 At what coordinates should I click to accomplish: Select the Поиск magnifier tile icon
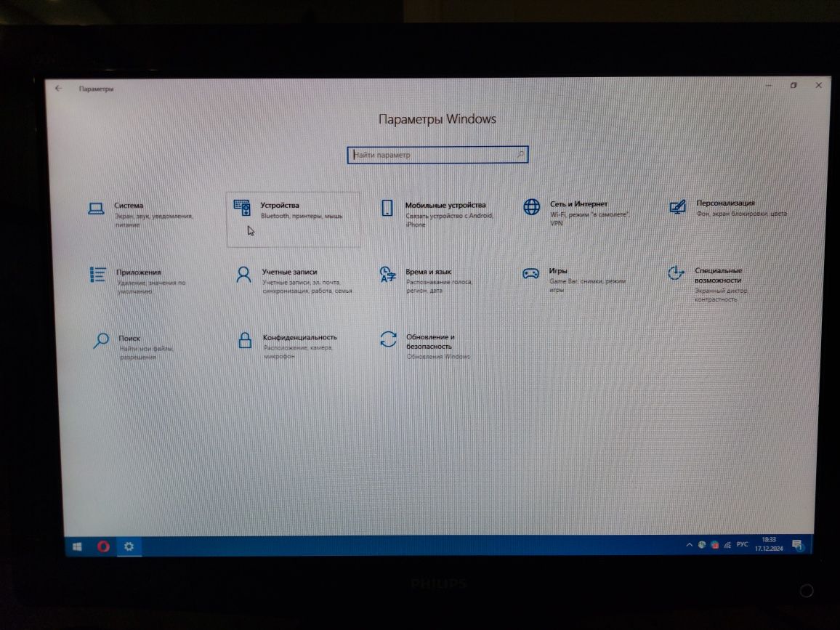(x=101, y=340)
